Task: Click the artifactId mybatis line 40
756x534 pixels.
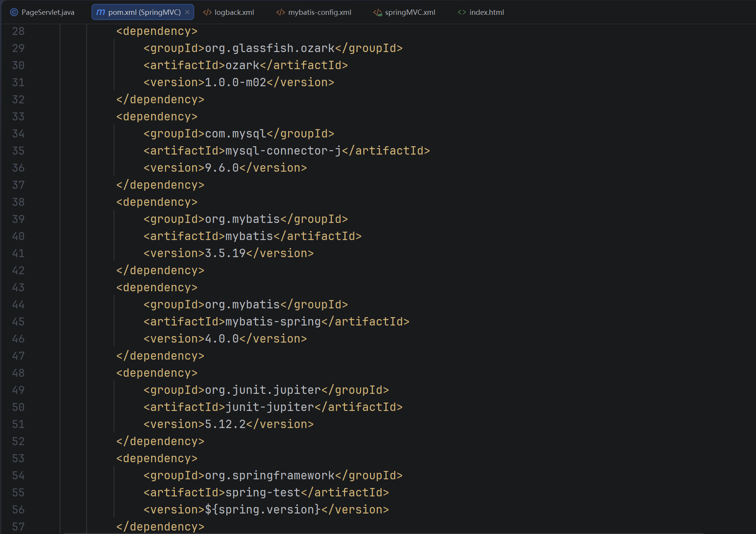Action: point(252,236)
